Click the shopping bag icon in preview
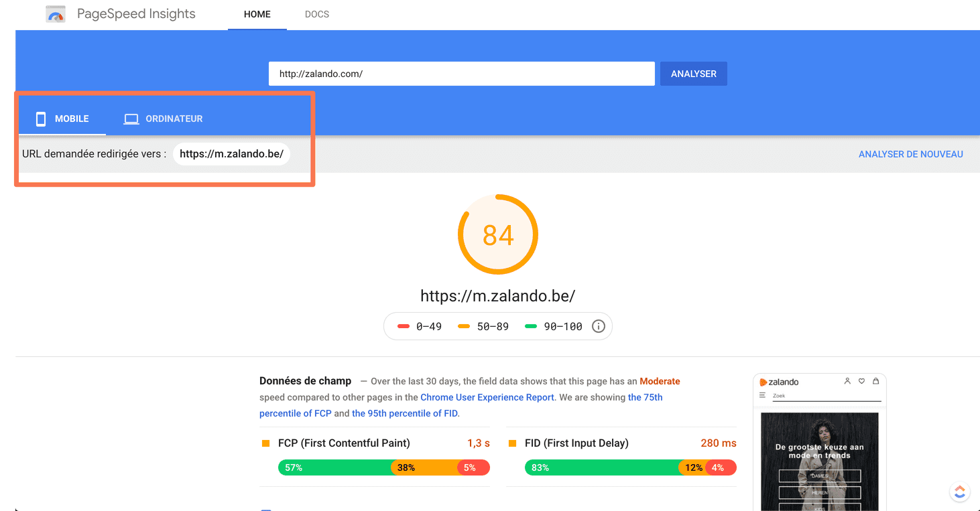Image resolution: width=980 pixels, height=511 pixels. click(875, 381)
